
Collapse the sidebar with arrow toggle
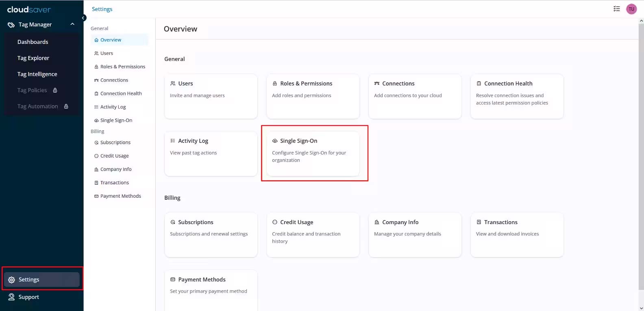(83, 18)
